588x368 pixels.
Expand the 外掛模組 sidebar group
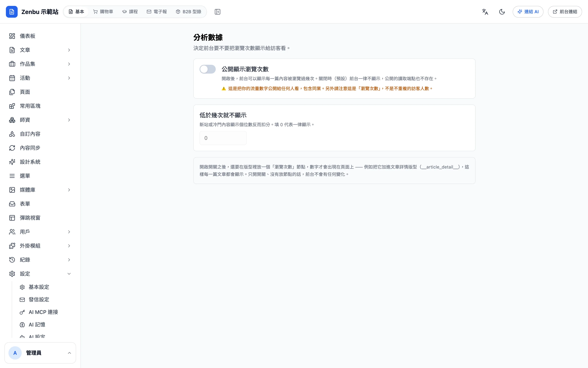click(x=40, y=246)
